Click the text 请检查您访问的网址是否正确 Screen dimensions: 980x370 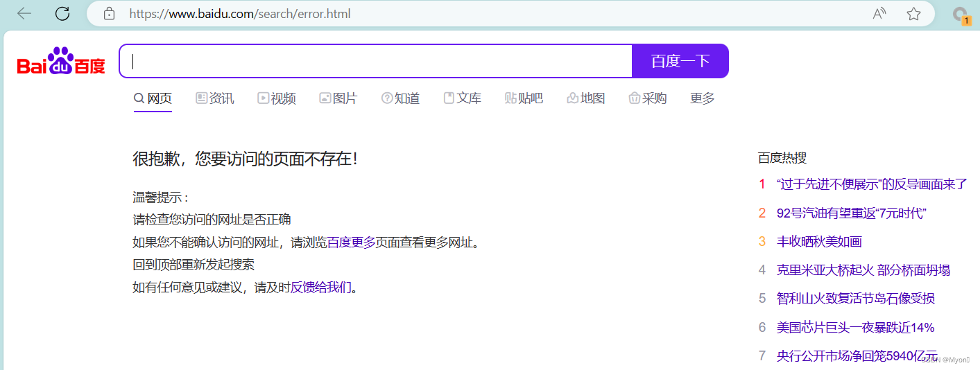click(x=212, y=220)
